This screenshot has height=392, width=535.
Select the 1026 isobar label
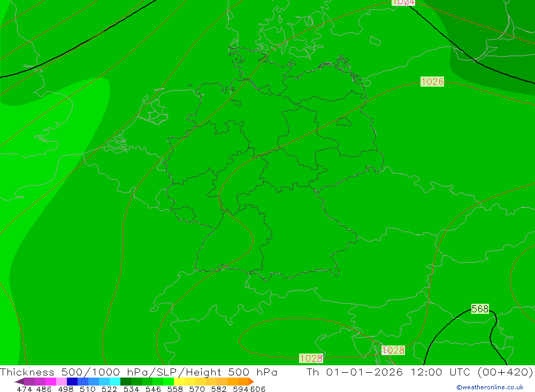pyautogui.click(x=432, y=81)
